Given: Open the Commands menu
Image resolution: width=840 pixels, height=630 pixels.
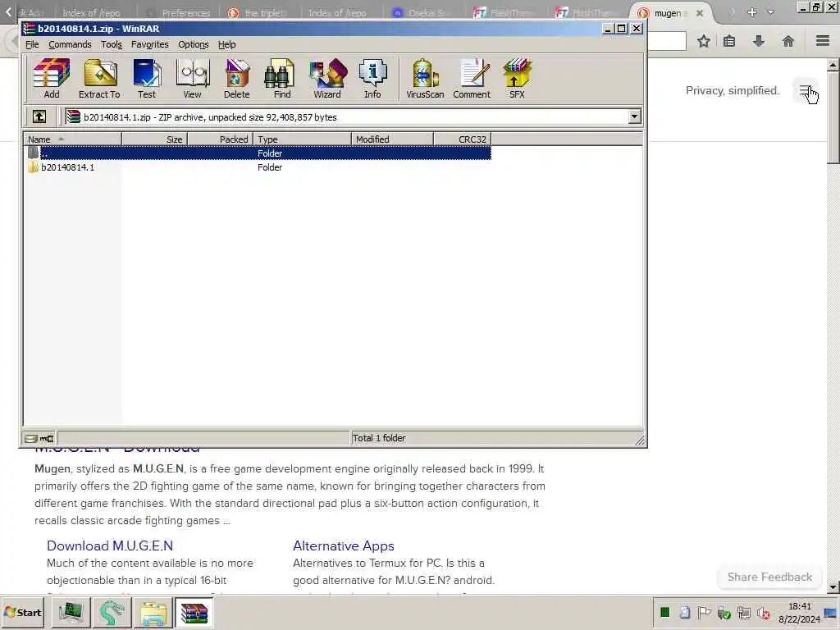Looking at the screenshot, I should point(70,44).
